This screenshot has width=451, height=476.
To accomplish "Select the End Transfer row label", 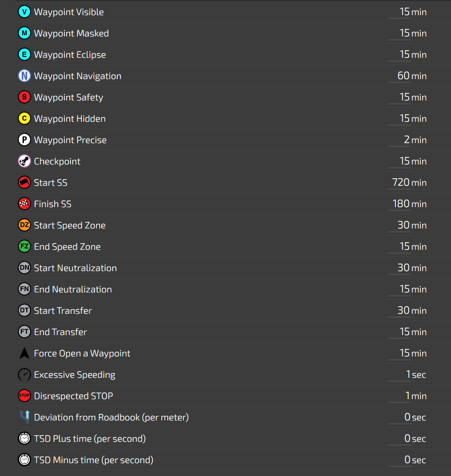I will click(x=60, y=332).
